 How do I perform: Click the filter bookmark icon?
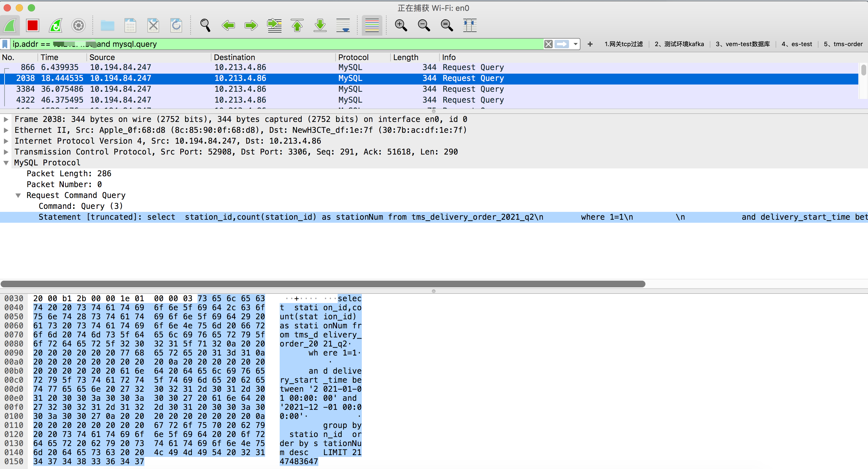coord(5,44)
